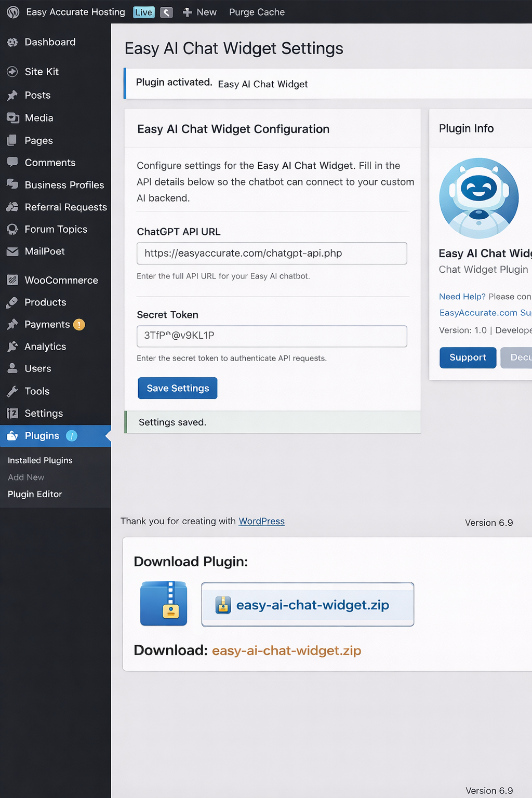Screen dimensions: 532x798
Task: Open Posts menu item
Action: (x=37, y=95)
